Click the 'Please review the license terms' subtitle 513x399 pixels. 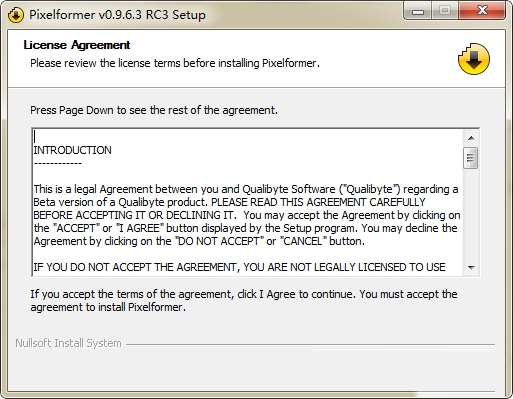175,63
